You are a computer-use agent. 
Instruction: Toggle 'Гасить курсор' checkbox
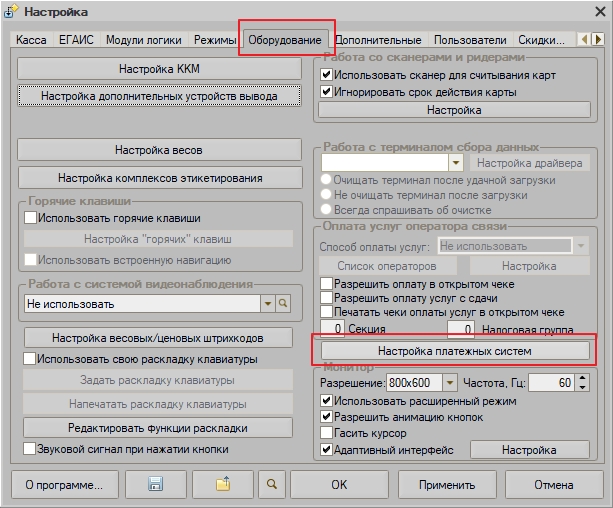(326, 432)
